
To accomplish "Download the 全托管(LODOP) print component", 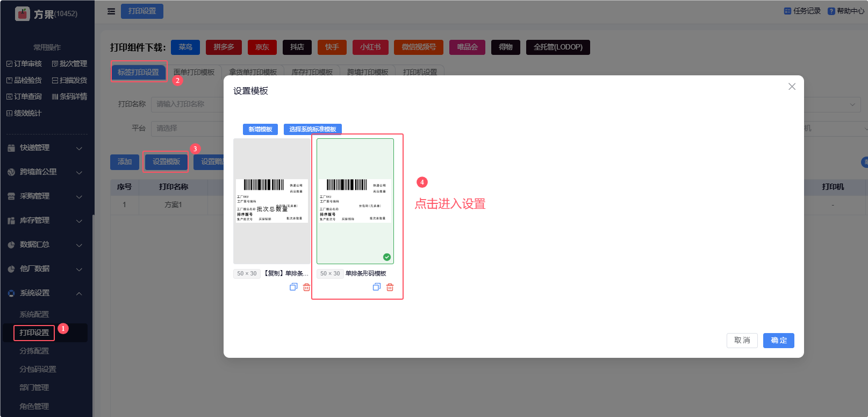I will pyautogui.click(x=558, y=47).
